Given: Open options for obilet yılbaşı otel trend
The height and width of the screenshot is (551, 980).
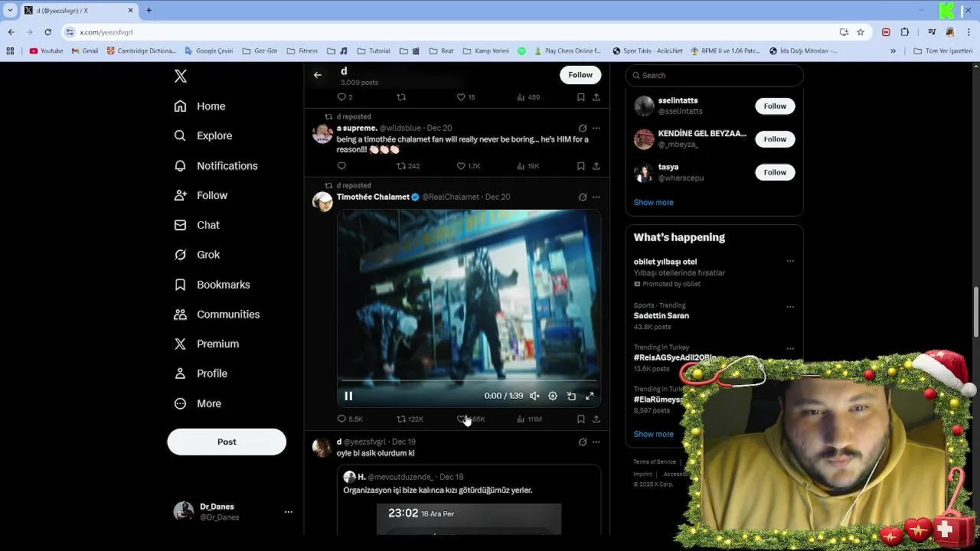Looking at the screenshot, I should (790, 261).
